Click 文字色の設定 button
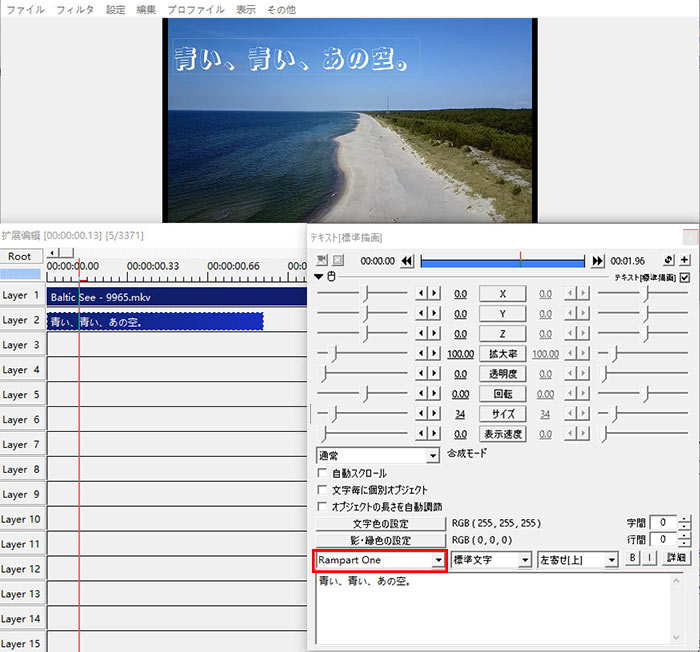This screenshot has height=652, width=700. coord(380,523)
